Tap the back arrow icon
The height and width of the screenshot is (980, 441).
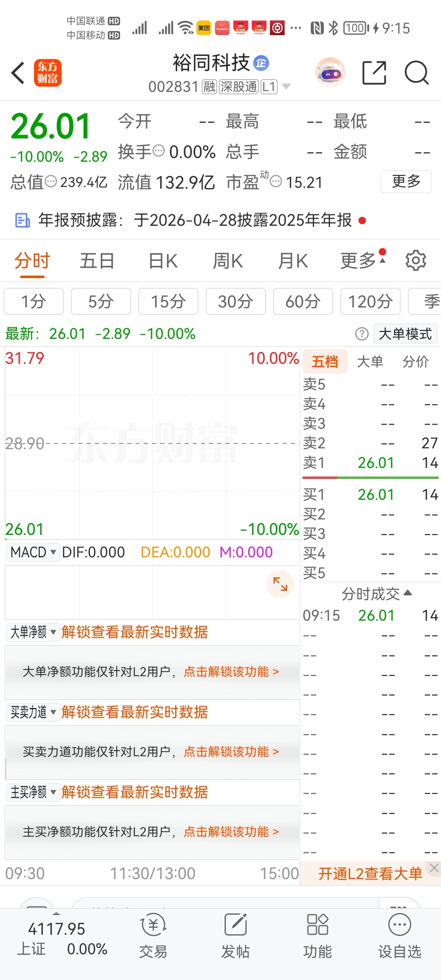(x=18, y=73)
